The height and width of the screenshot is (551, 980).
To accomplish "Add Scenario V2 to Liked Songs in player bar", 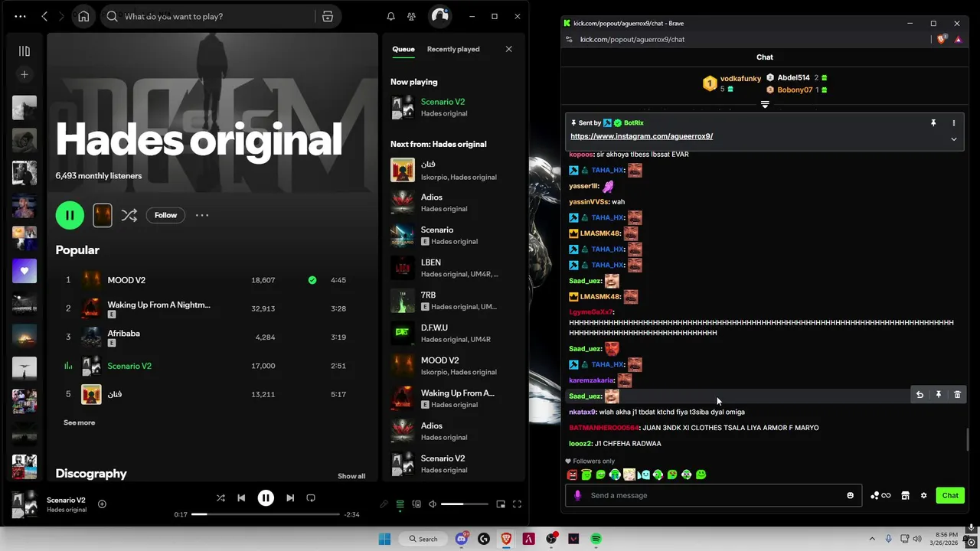I will pos(102,504).
